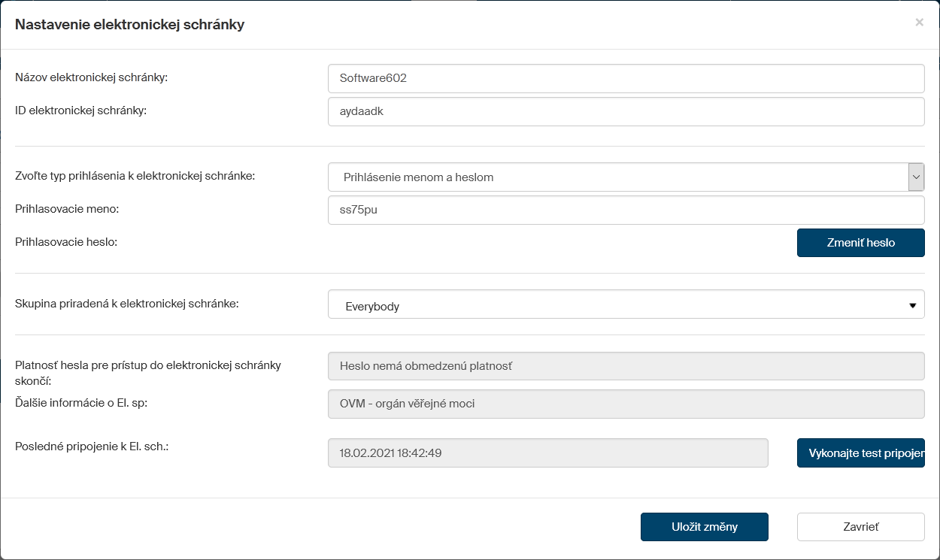Click the Zavrieť button

tap(860, 527)
